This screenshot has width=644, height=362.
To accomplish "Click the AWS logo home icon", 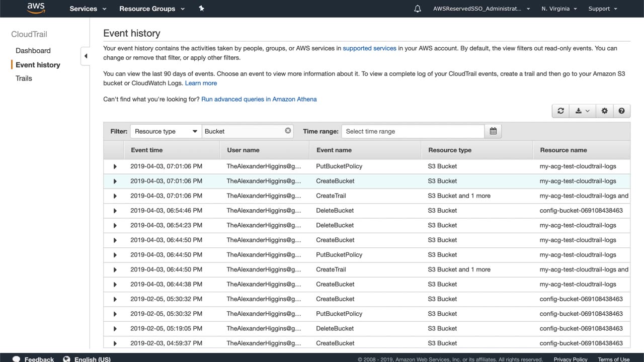I will tap(36, 8).
